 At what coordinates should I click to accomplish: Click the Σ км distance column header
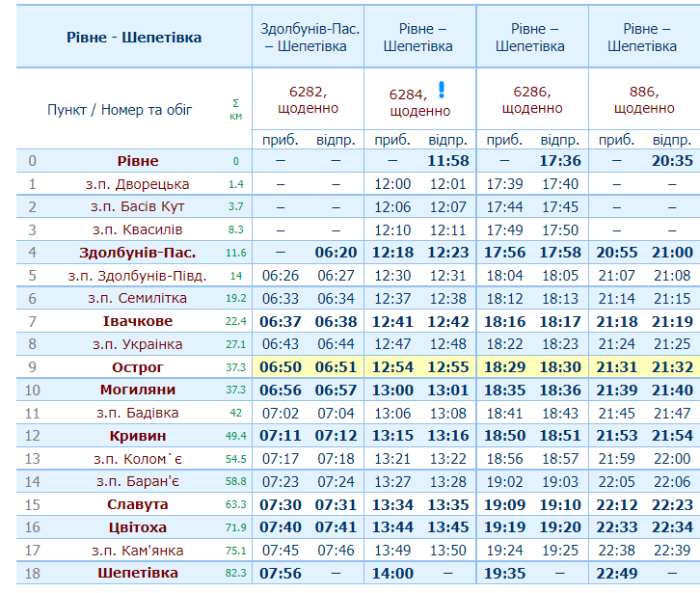click(x=235, y=109)
